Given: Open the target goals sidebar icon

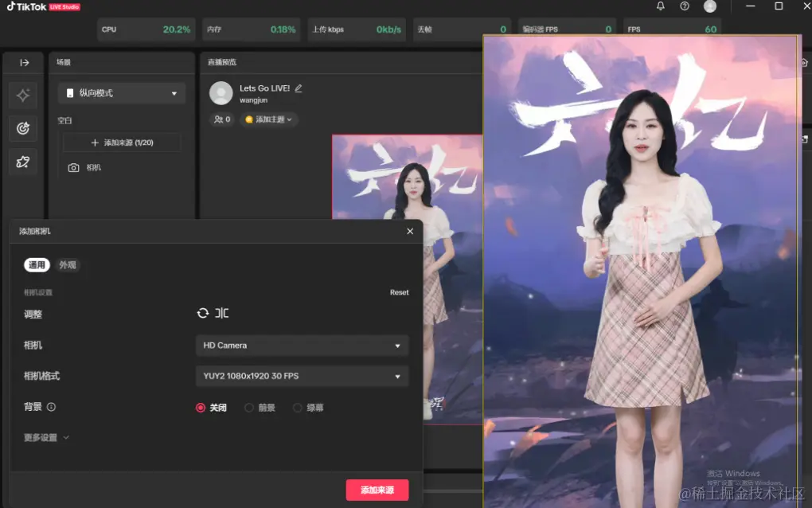Looking at the screenshot, I should coord(23,128).
